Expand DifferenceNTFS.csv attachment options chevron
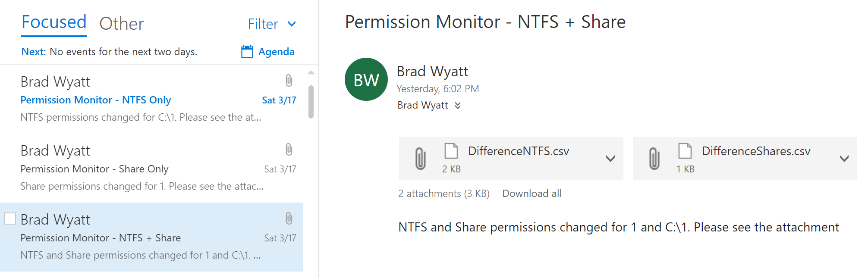 [x=610, y=159]
